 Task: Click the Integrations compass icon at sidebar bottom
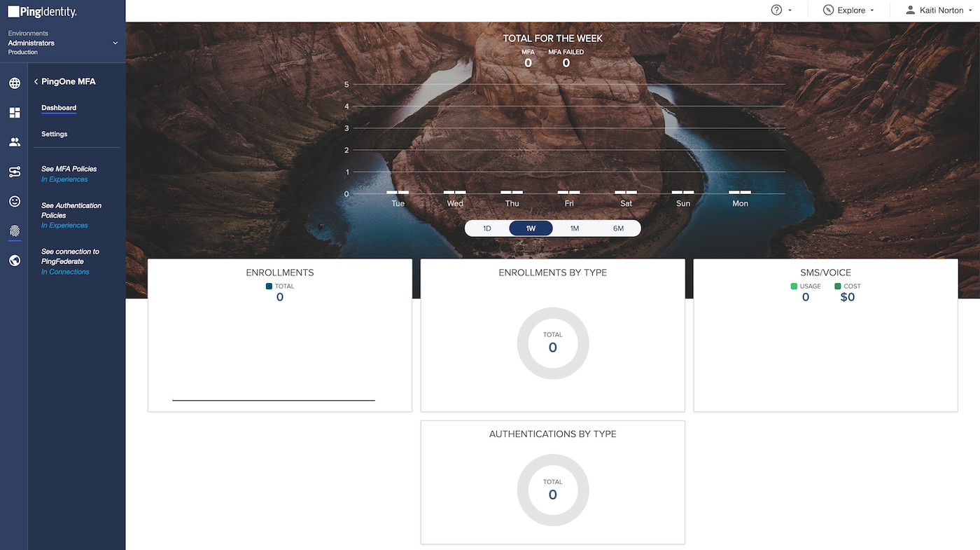14,261
